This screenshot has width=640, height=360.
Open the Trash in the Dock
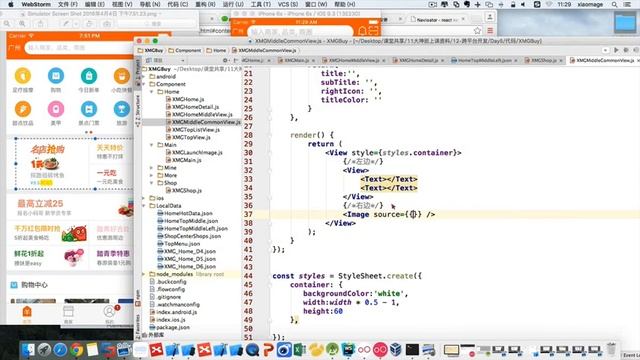tap(611, 350)
